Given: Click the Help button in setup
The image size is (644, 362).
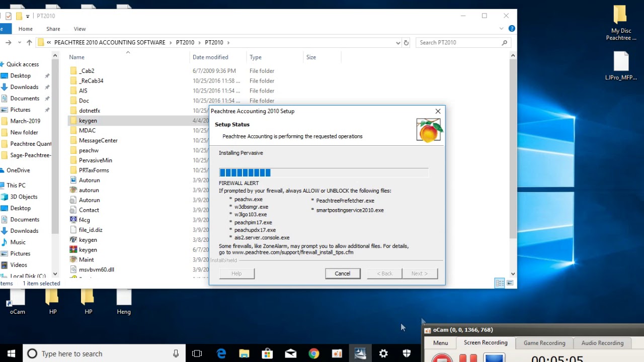Looking at the screenshot, I should click(236, 274).
